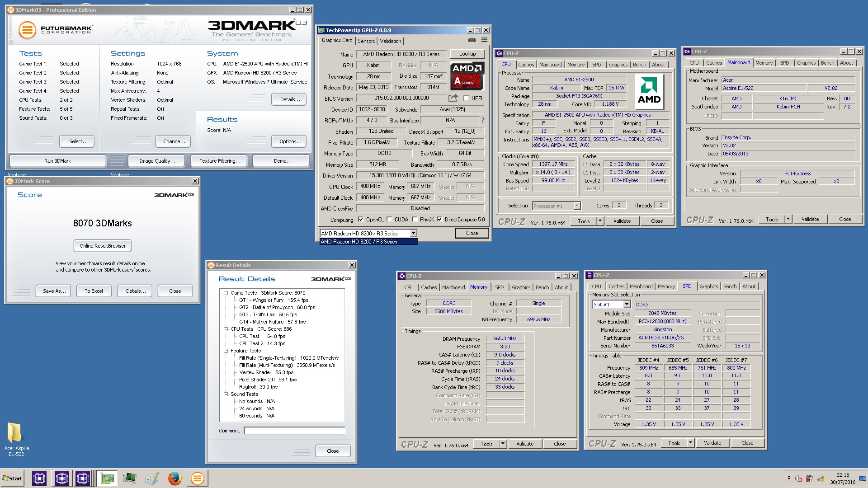868x488 pixels.
Task: Collapse the Feature Tests tree node
Action: click(226, 351)
